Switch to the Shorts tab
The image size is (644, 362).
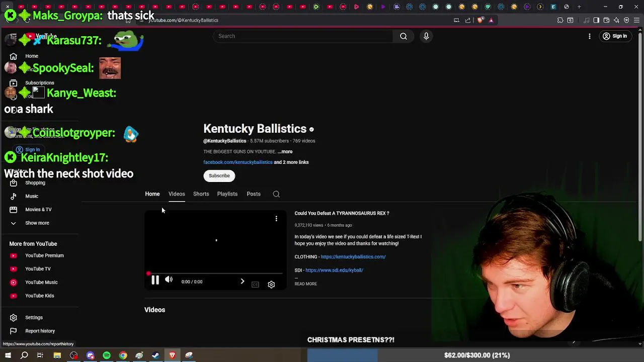pyautogui.click(x=201, y=194)
